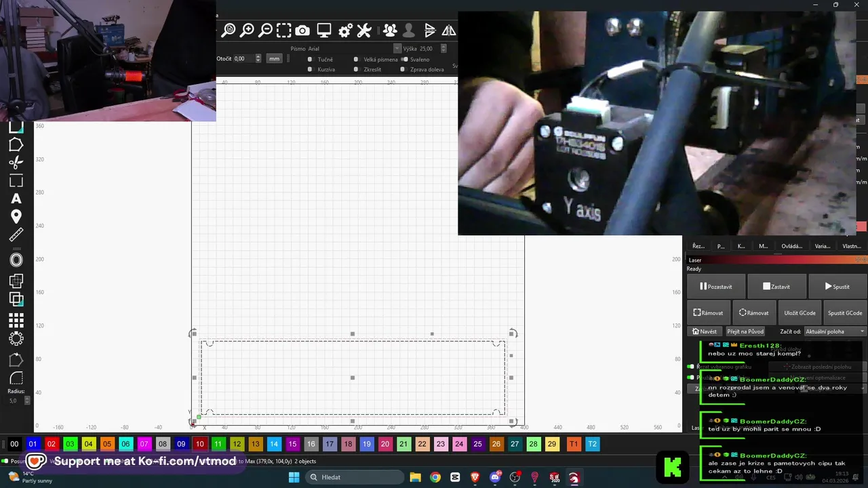Click the Uložit GCode button
Image resolution: width=868 pixels, height=488 pixels.
pos(800,312)
